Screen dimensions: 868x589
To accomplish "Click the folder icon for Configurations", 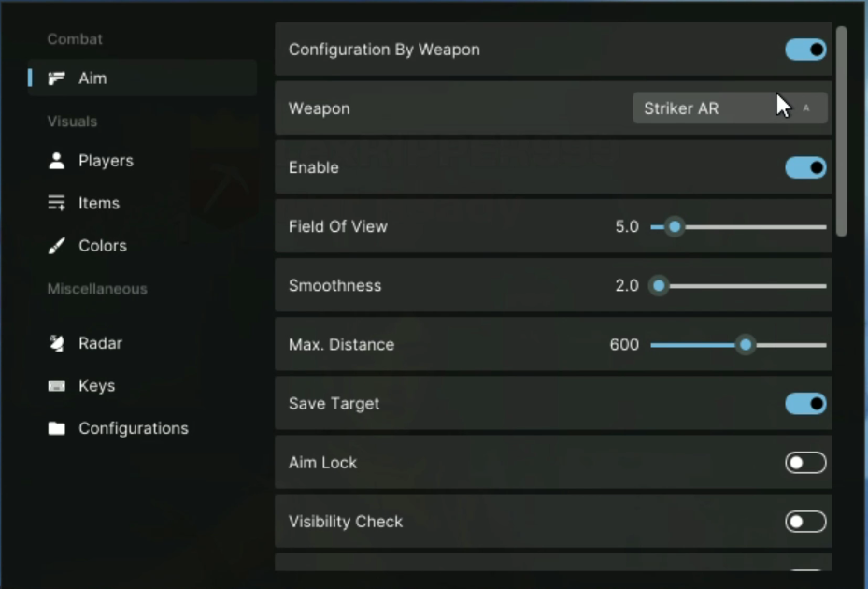I will coord(57,428).
